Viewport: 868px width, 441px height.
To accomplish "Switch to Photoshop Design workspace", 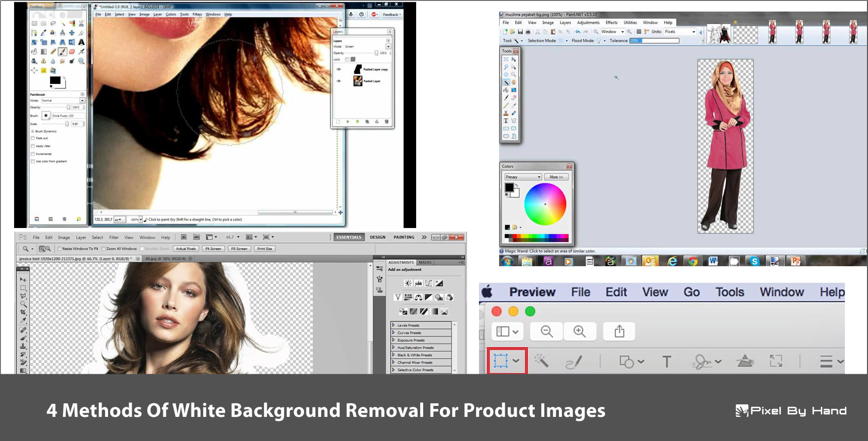I will pyautogui.click(x=378, y=237).
